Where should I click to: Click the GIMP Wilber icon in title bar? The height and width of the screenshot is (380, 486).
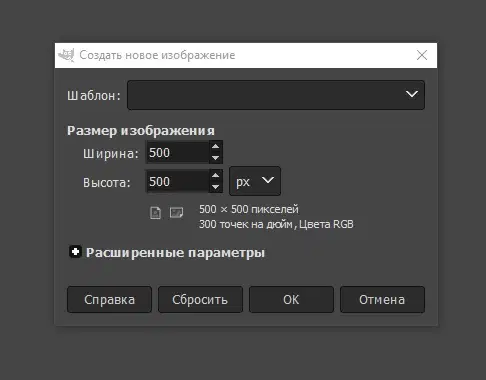pyautogui.click(x=66, y=55)
